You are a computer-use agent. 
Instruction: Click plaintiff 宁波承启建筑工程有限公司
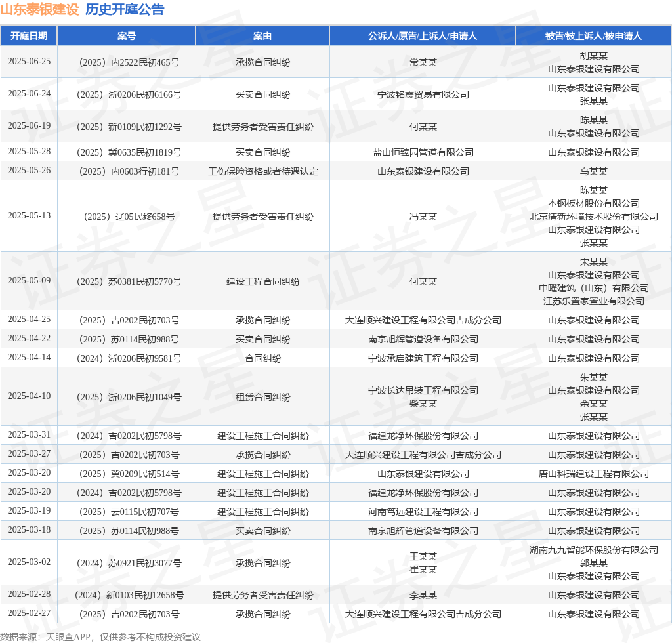coord(423,358)
